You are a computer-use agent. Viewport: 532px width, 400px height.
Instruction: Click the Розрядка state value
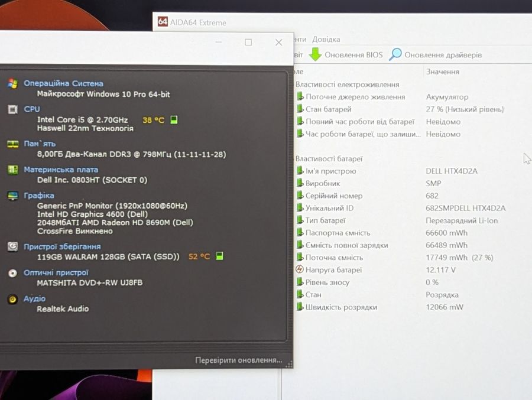[442, 294]
